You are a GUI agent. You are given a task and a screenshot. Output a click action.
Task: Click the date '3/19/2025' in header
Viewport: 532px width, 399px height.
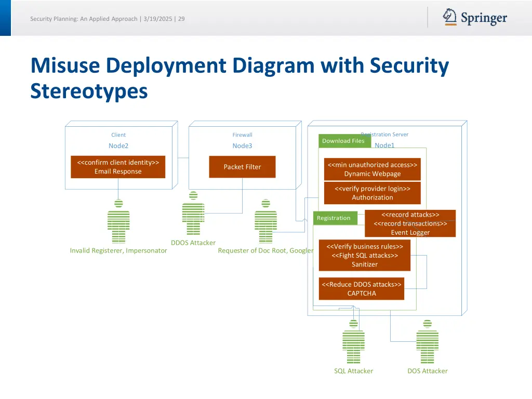[158, 19]
